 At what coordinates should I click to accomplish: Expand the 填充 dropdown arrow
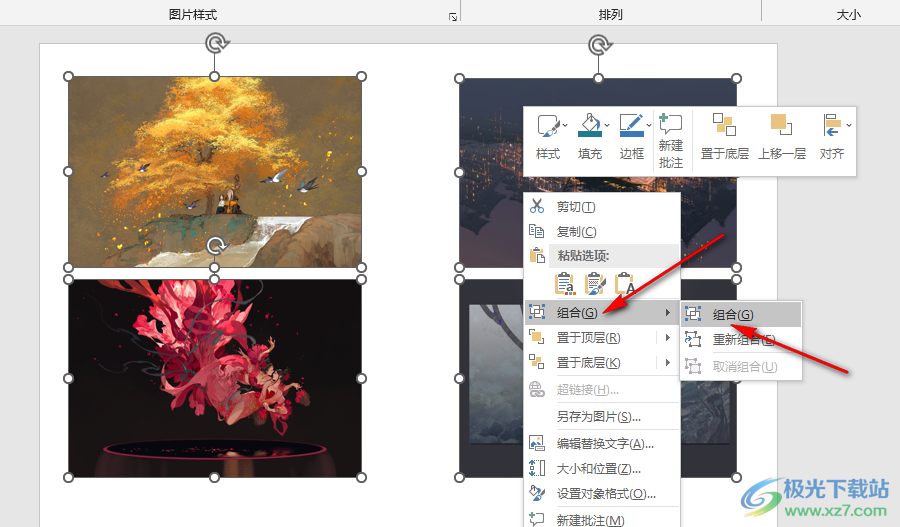pos(607,125)
